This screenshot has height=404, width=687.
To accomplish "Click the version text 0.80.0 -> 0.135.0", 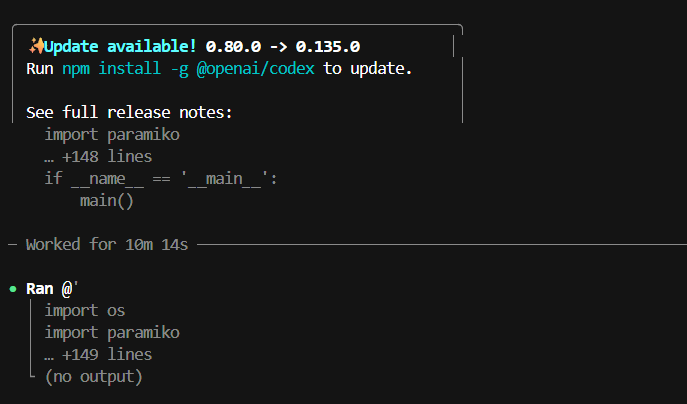I will (283, 46).
